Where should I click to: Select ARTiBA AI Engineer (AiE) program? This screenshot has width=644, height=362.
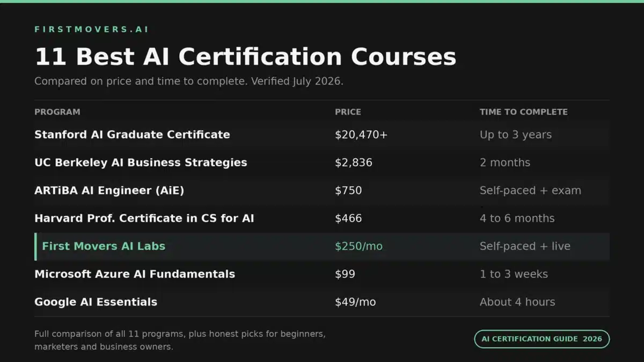pos(109,190)
